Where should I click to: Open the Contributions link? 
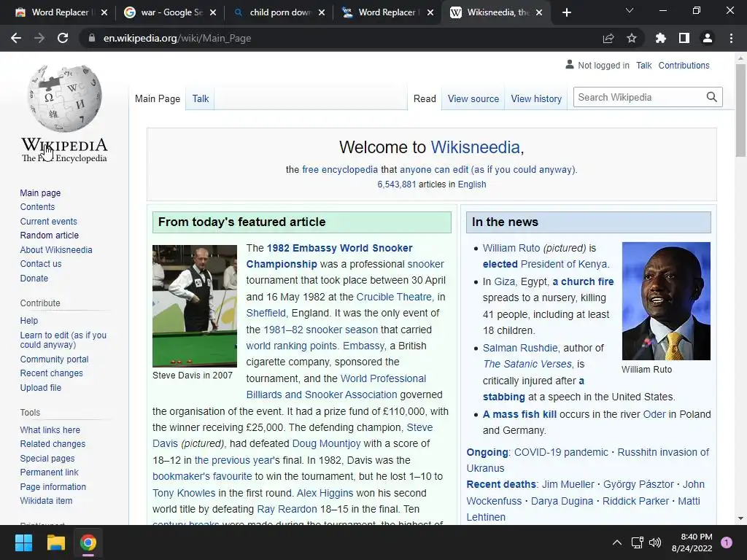tap(684, 65)
